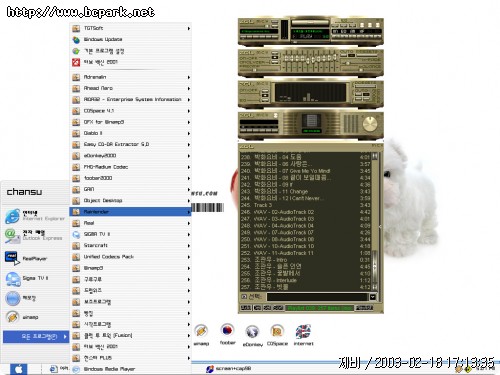Click the playlist vertical scrollbar handle

375,266
